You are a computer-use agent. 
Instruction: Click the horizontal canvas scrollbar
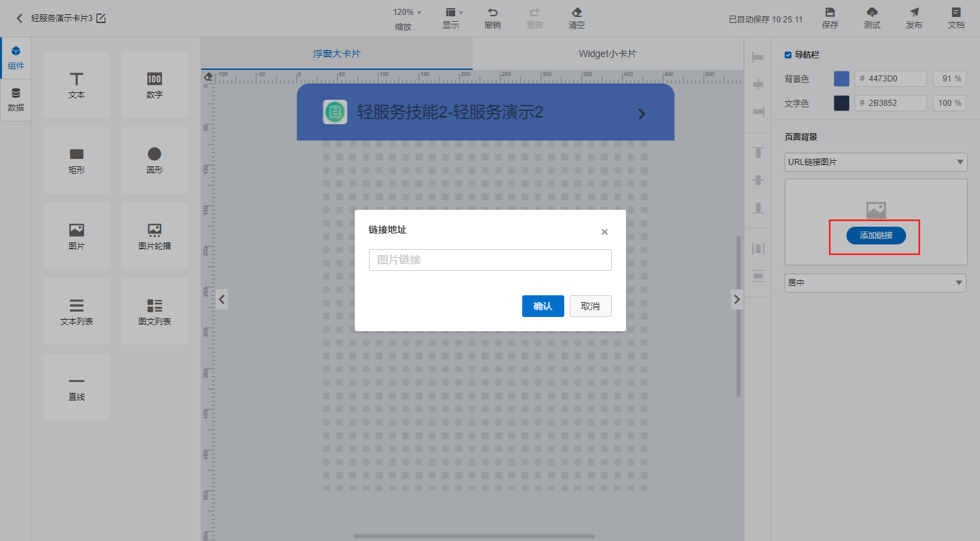474,536
